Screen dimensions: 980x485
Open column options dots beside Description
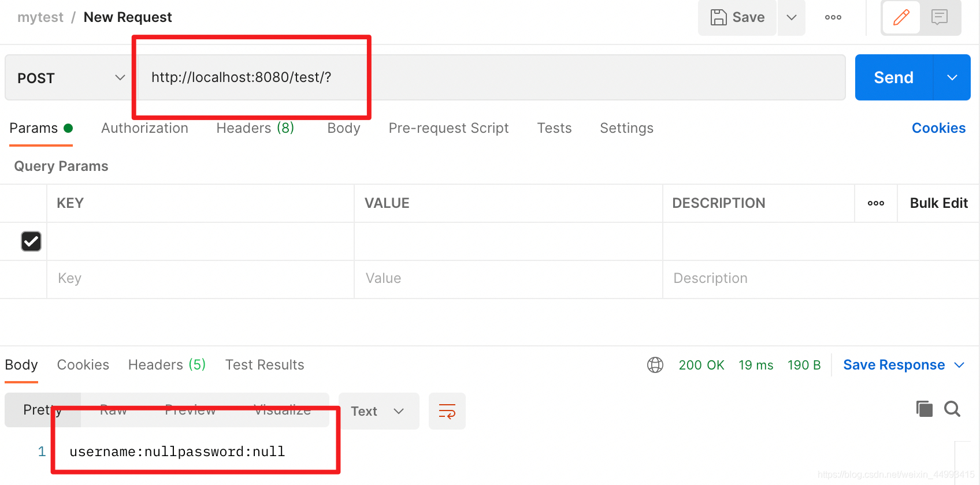875,203
